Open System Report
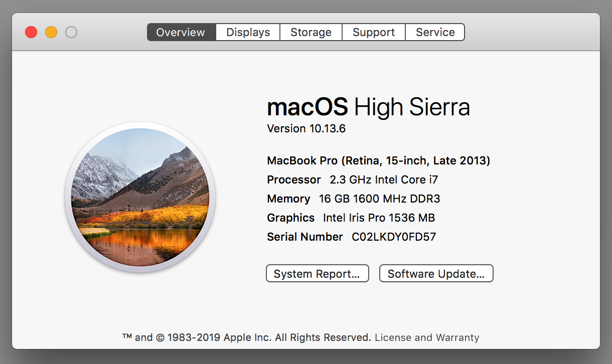This screenshot has height=364, width=612. [317, 274]
